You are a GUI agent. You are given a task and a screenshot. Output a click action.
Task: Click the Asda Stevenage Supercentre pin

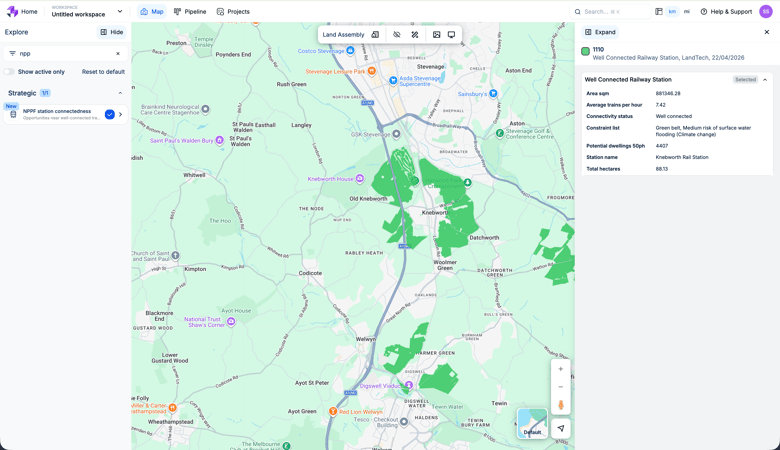tap(393, 80)
